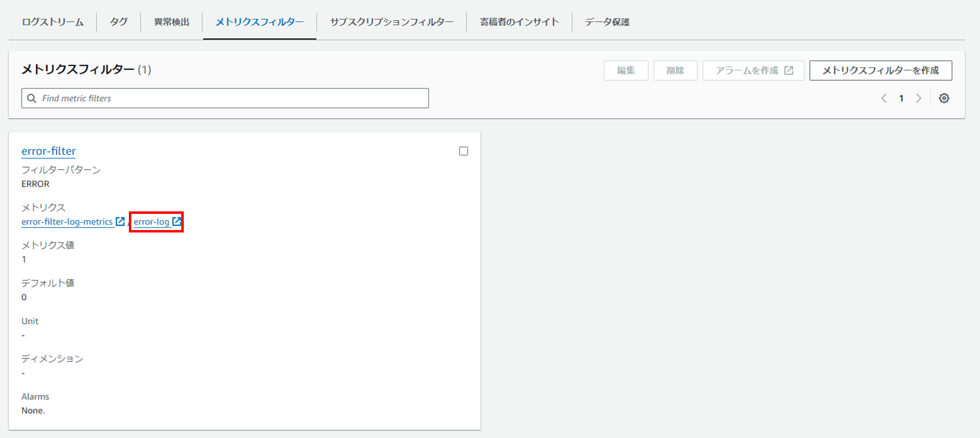Click external link icon beside error-filter-log-metrics
The height and width of the screenshot is (438, 980).
pyautogui.click(x=120, y=221)
